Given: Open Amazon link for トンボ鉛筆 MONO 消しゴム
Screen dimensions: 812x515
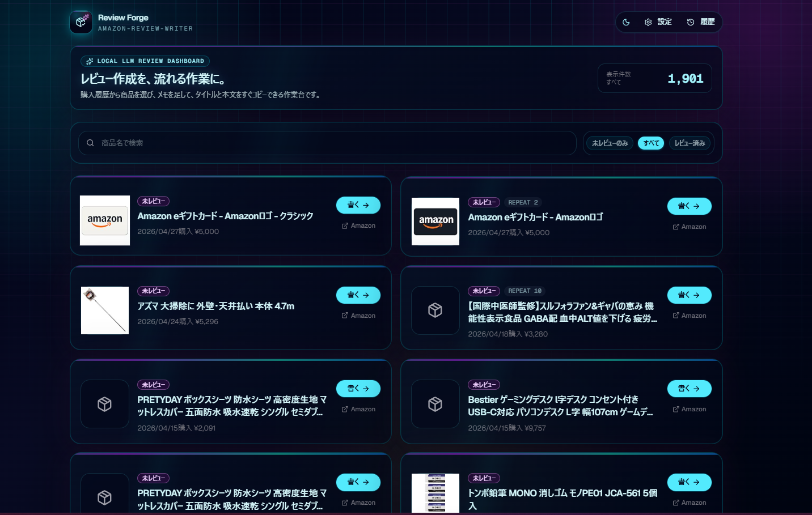Looking at the screenshot, I should 689,503.
